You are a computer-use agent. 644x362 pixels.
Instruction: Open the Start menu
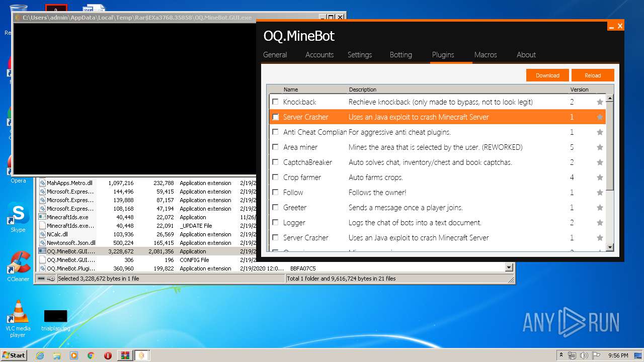(14, 355)
